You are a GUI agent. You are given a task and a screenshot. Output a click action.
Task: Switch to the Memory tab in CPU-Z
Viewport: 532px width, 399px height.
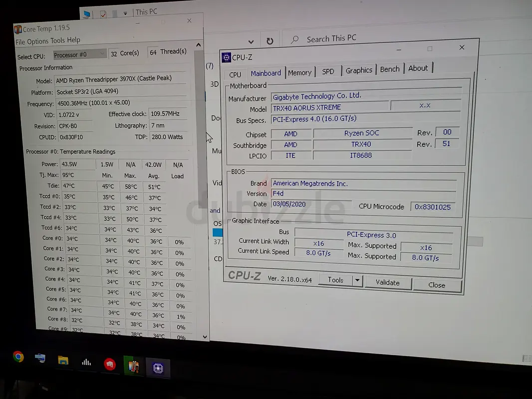299,73
